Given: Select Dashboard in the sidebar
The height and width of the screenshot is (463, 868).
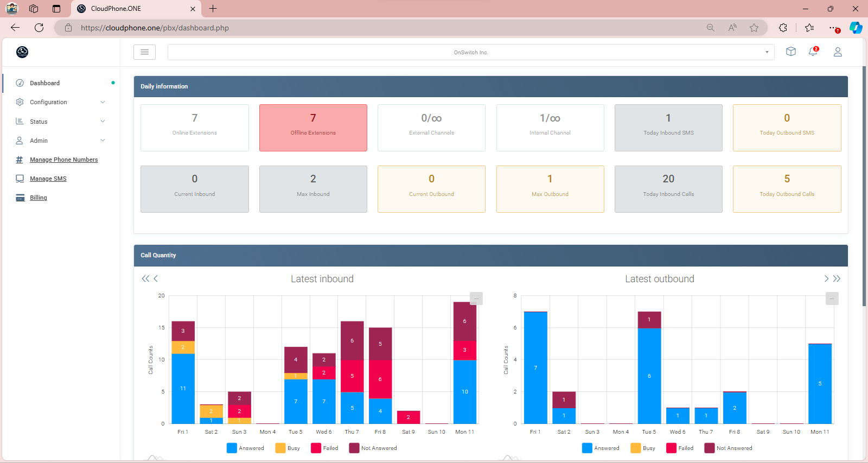Looking at the screenshot, I should tap(44, 83).
